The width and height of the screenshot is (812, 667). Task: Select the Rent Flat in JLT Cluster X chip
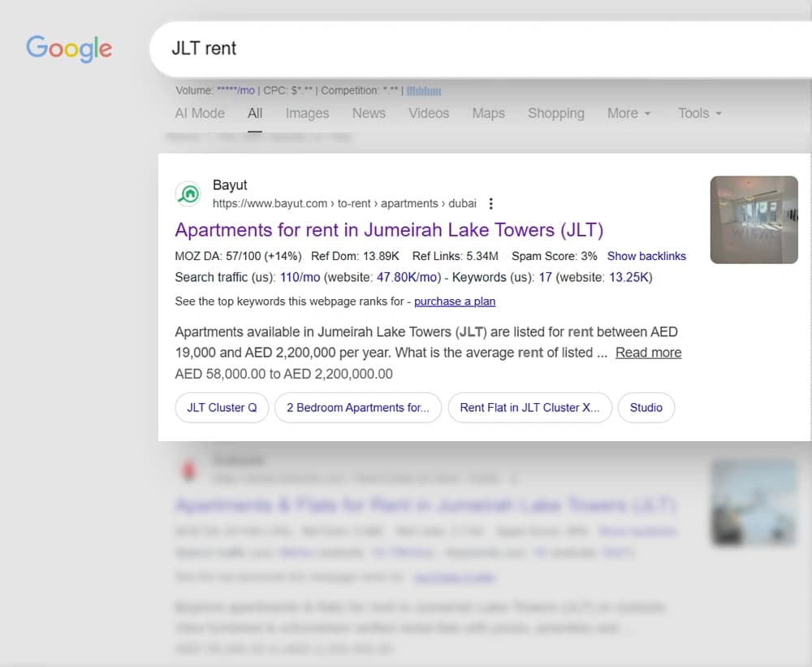[x=529, y=407]
